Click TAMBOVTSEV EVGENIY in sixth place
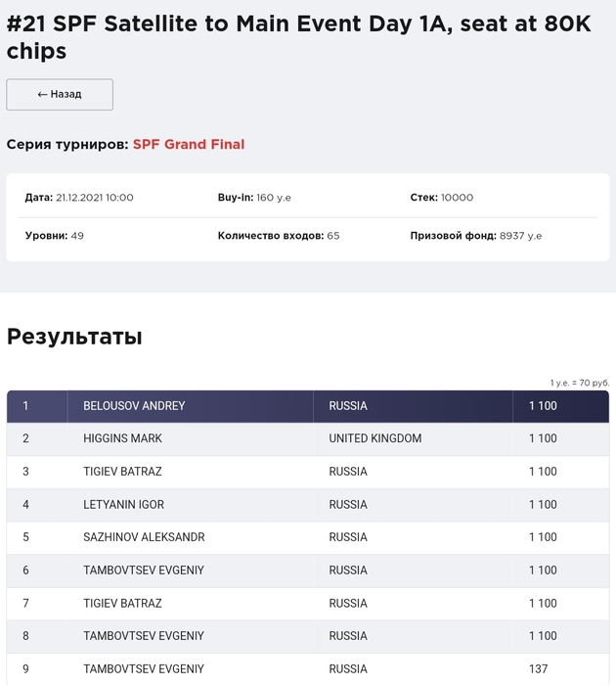616x685 pixels. click(144, 571)
